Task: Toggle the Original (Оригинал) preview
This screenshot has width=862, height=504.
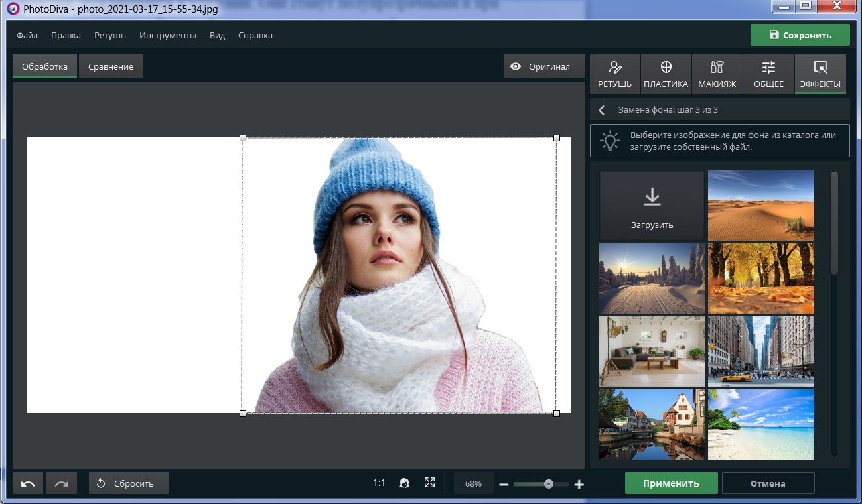Action: point(541,66)
